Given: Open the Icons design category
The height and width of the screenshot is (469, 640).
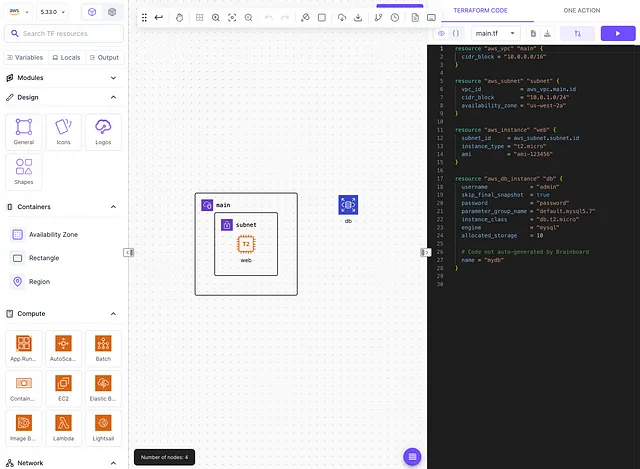Looking at the screenshot, I should pos(63,132).
